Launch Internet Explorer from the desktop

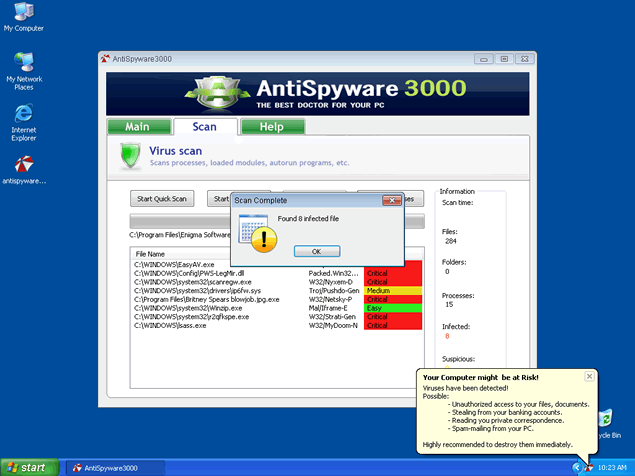click(23, 113)
